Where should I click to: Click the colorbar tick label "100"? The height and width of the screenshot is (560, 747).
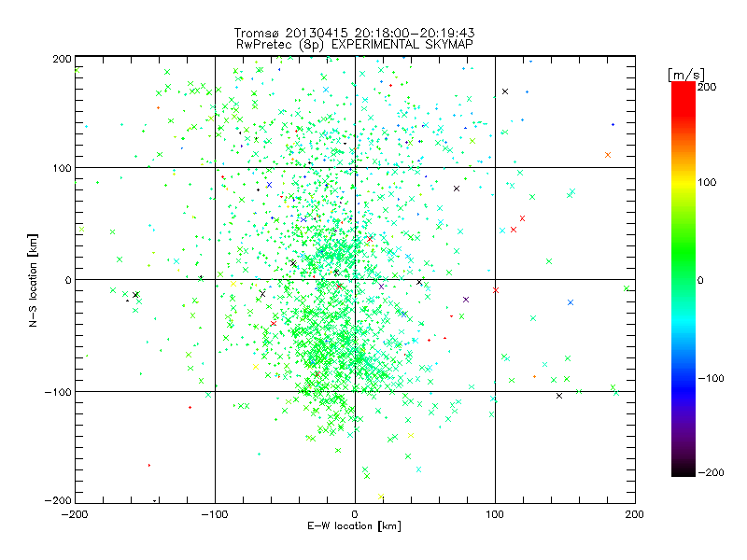coord(707,182)
